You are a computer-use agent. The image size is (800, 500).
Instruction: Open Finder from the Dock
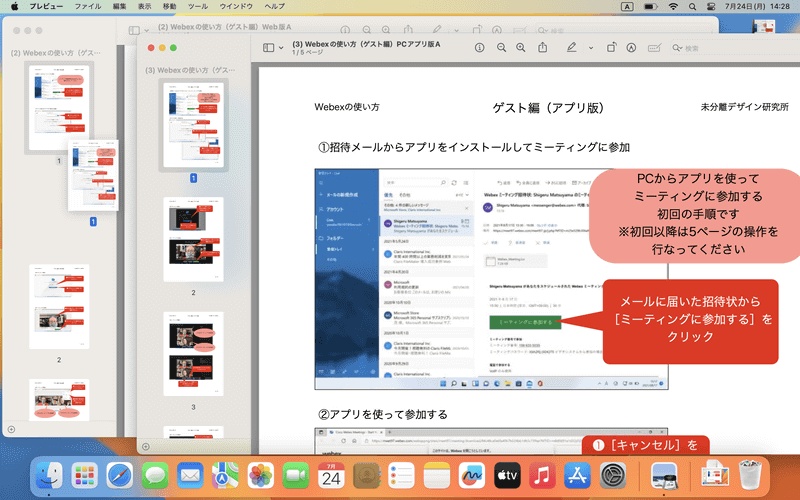pyautogui.click(x=49, y=476)
